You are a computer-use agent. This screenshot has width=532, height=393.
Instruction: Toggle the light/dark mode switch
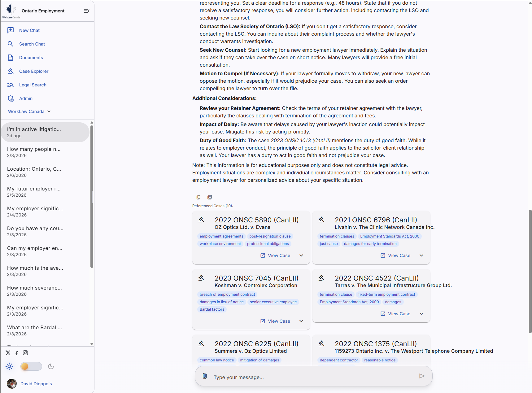[x=31, y=366]
